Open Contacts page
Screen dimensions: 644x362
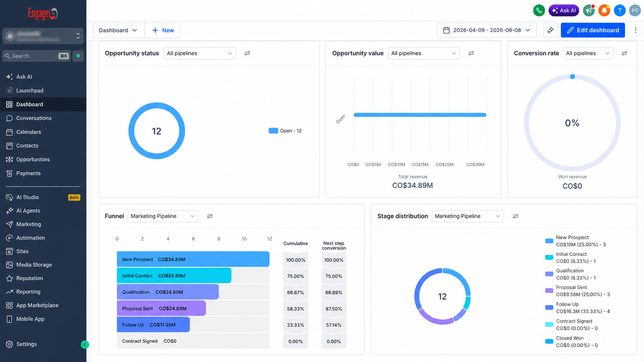pos(43,146)
